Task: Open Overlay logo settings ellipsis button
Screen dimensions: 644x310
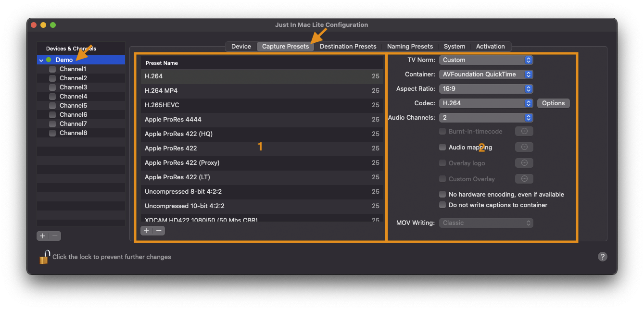Action: (x=524, y=163)
